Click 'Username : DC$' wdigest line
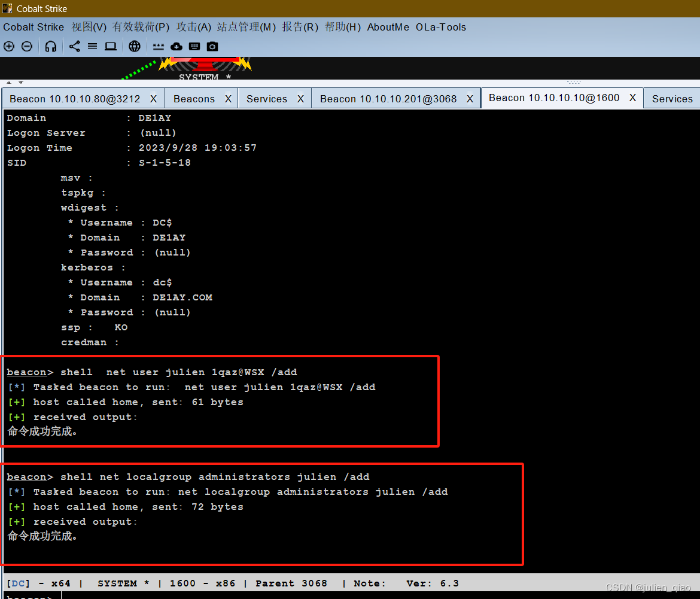 tap(120, 223)
